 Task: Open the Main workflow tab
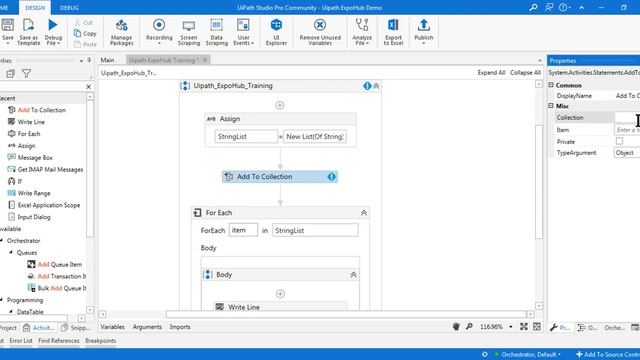click(x=107, y=60)
